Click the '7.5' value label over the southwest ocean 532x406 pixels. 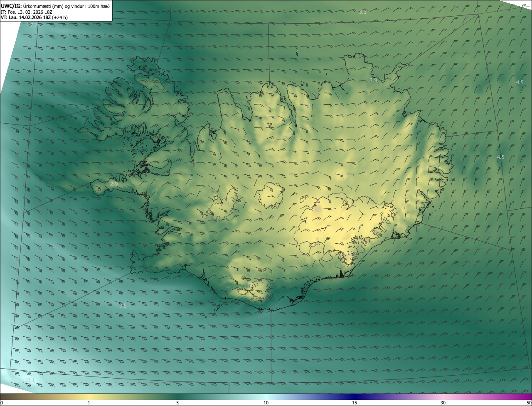pyautogui.click(x=123, y=306)
